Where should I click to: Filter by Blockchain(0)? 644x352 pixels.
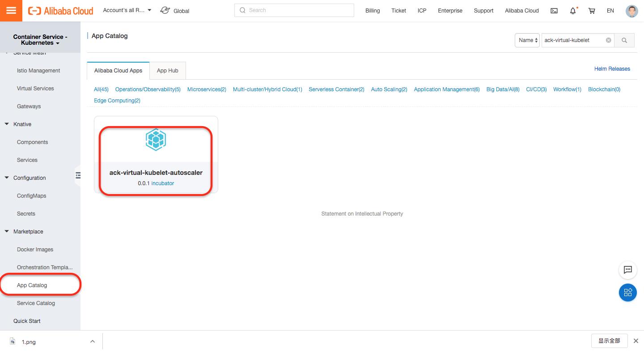tap(604, 89)
